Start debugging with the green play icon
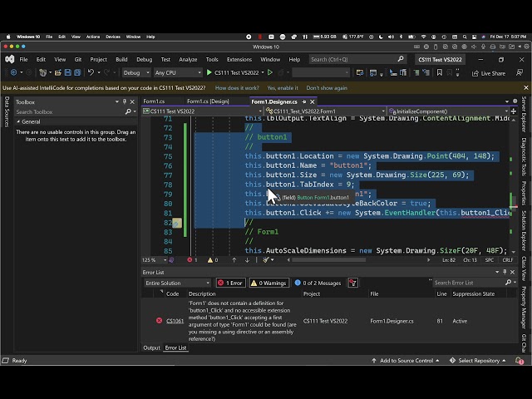Screen dimensions: 532x399 click(209, 72)
